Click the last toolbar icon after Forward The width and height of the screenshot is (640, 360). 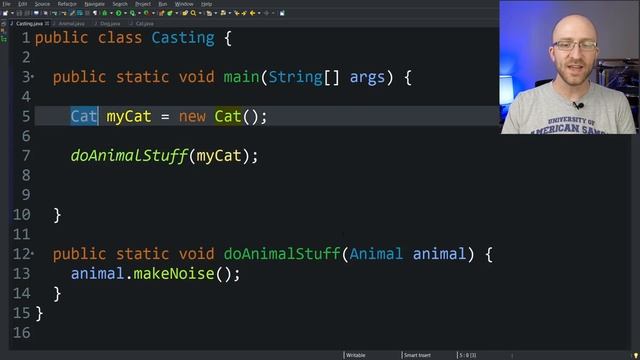282,13
